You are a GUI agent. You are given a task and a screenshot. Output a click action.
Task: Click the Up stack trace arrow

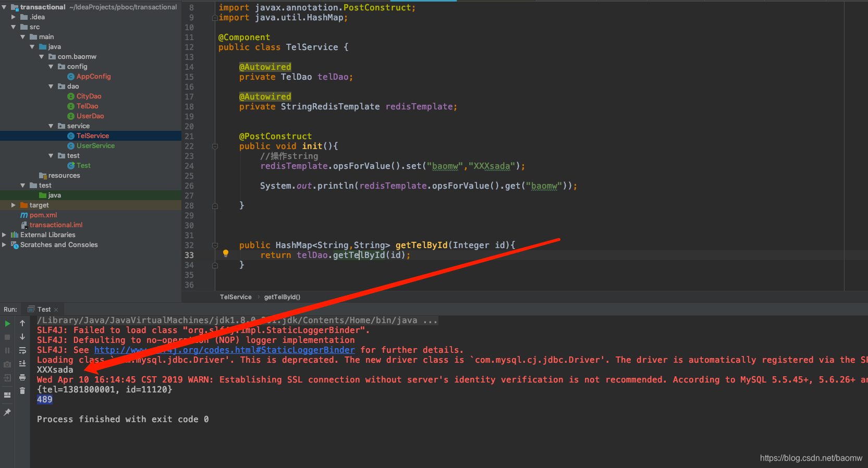pos(22,324)
